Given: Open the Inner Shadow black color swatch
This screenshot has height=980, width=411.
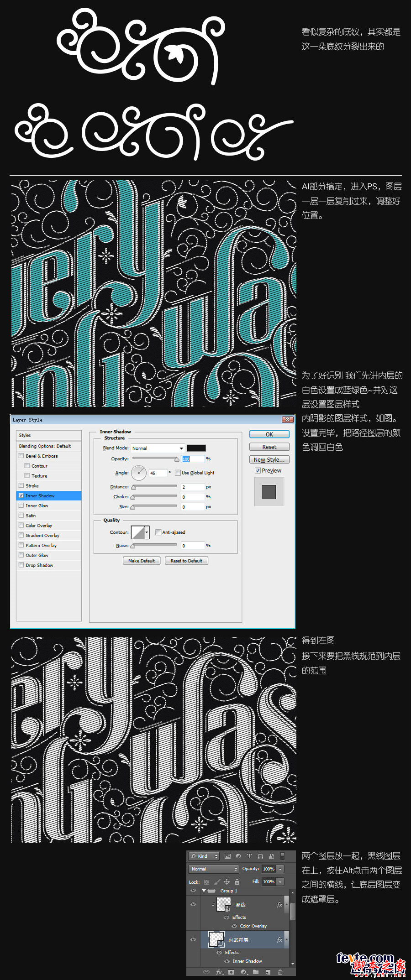Looking at the screenshot, I should click(196, 448).
